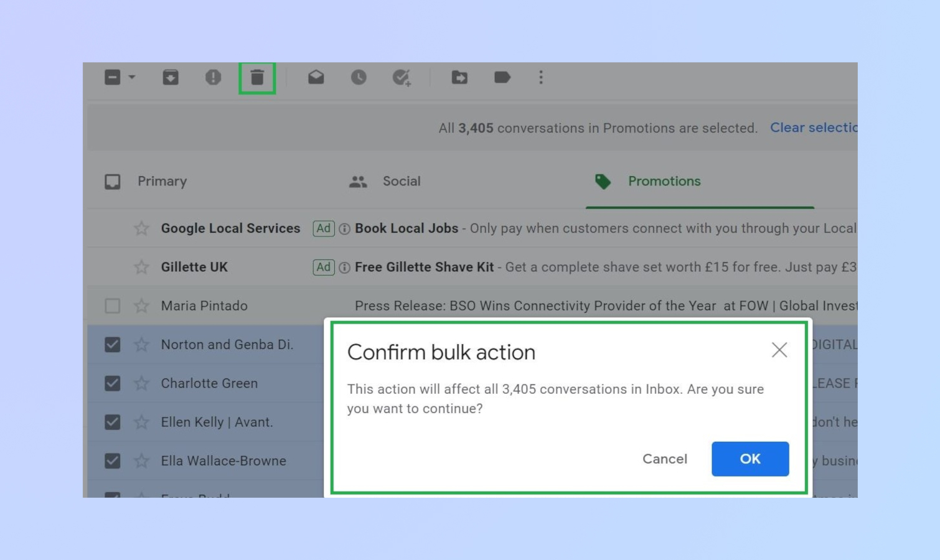The height and width of the screenshot is (560, 940).
Task: Open the Snooze clock icon
Action: 359,77
